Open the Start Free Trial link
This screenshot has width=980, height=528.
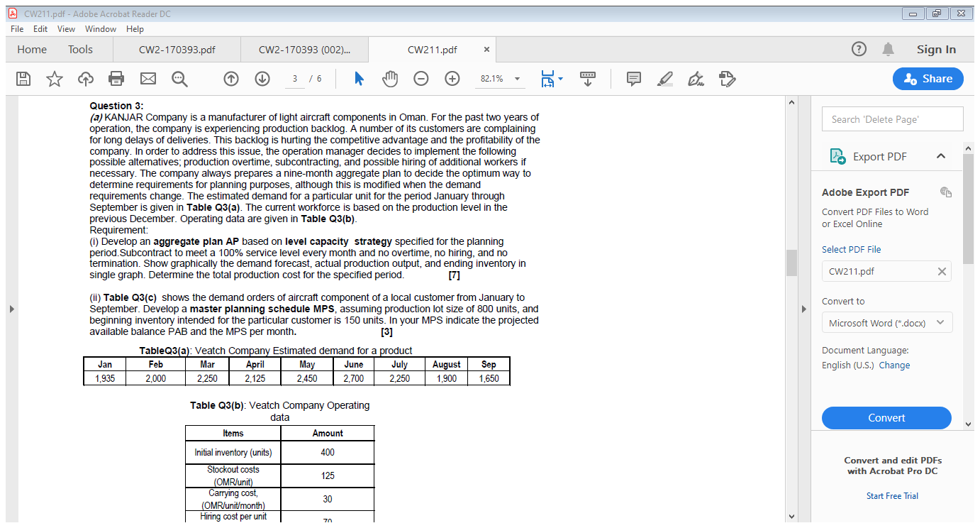coord(892,495)
